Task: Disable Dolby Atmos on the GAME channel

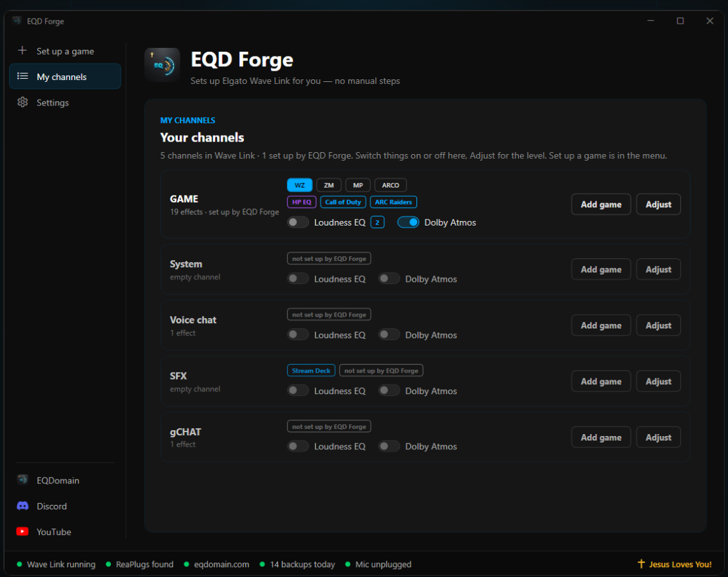Action: coord(408,222)
